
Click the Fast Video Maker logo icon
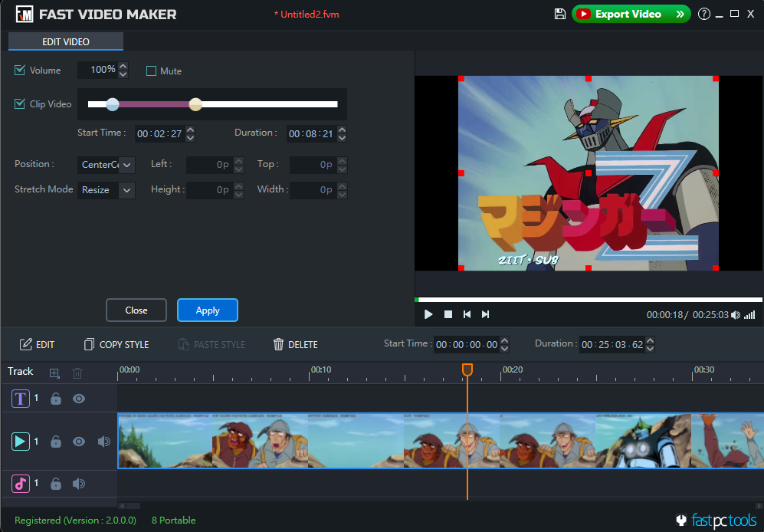pos(25,14)
